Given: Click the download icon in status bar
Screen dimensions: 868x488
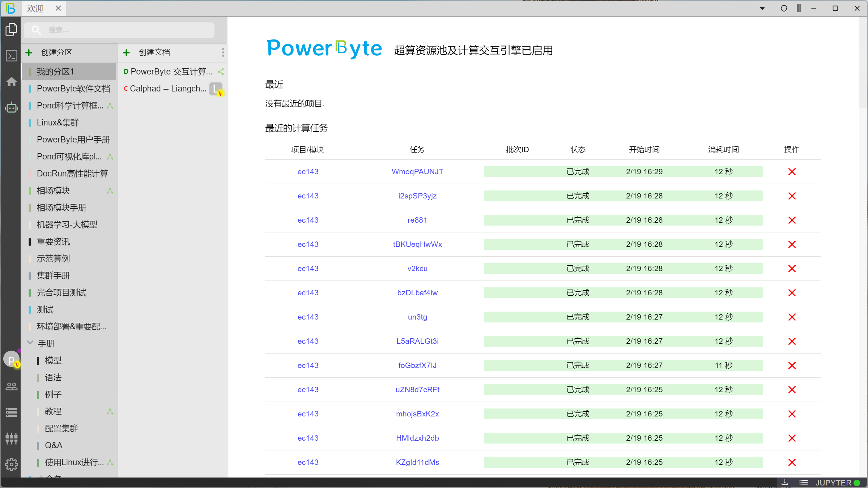Looking at the screenshot, I should pos(785,482).
